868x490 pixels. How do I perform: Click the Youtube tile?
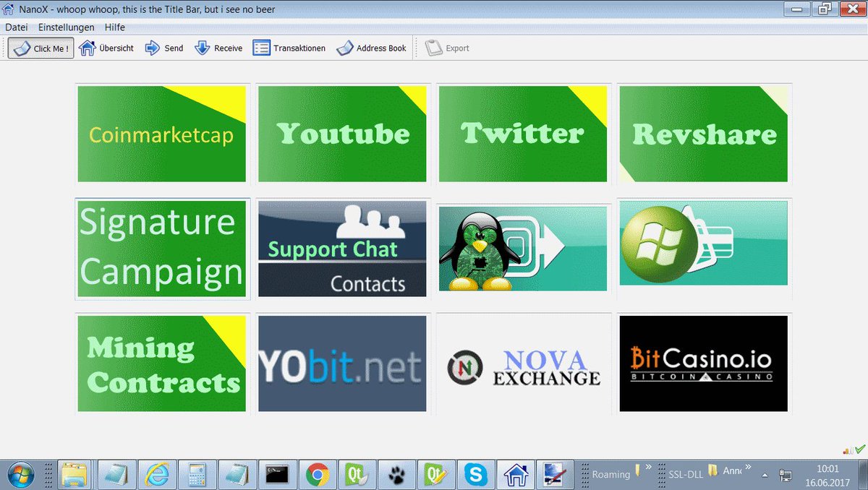coord(342,134)
